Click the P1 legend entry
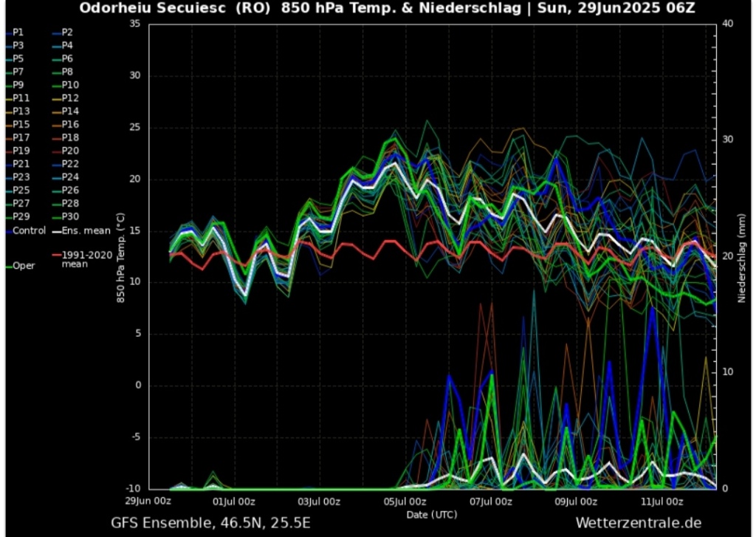The image size is (756, 537). [18, 33]
